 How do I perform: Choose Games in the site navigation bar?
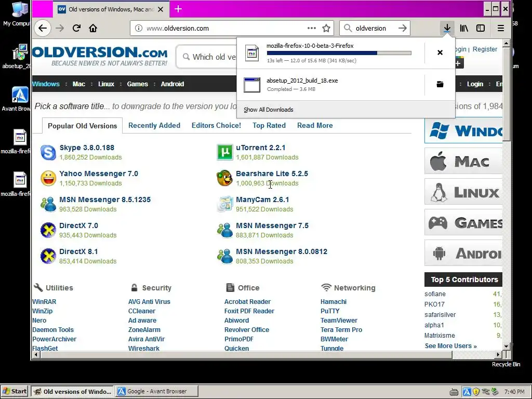137,84
